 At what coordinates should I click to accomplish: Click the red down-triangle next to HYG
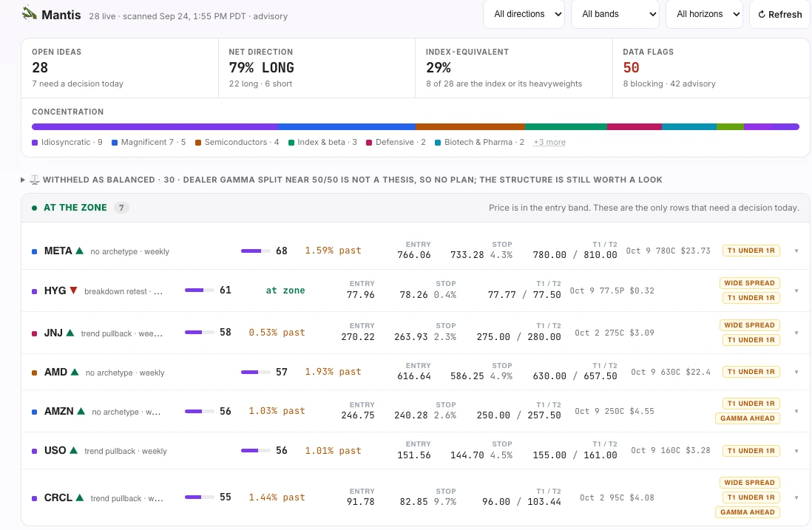(x=73, y=291)
